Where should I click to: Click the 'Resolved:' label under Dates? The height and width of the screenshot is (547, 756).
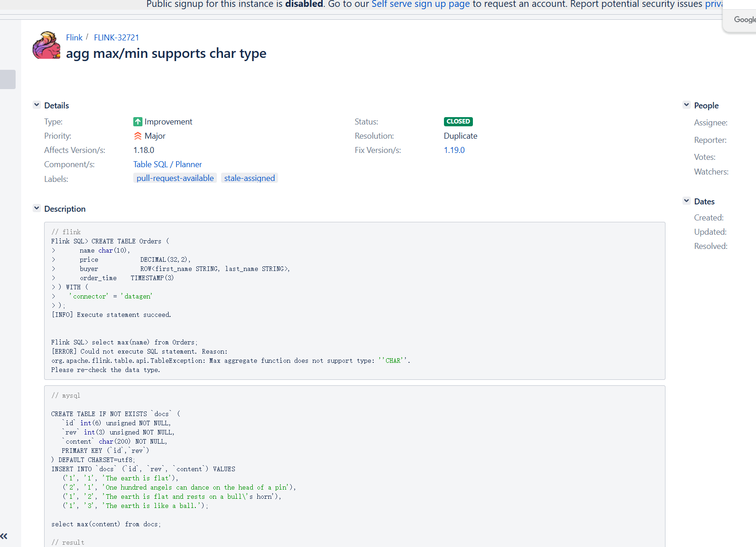pos(711,246)
